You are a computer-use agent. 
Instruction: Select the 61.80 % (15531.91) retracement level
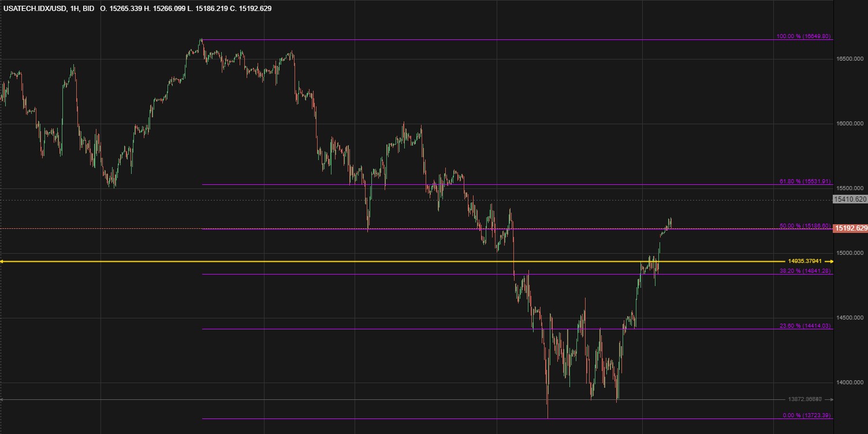coord(804,181)
